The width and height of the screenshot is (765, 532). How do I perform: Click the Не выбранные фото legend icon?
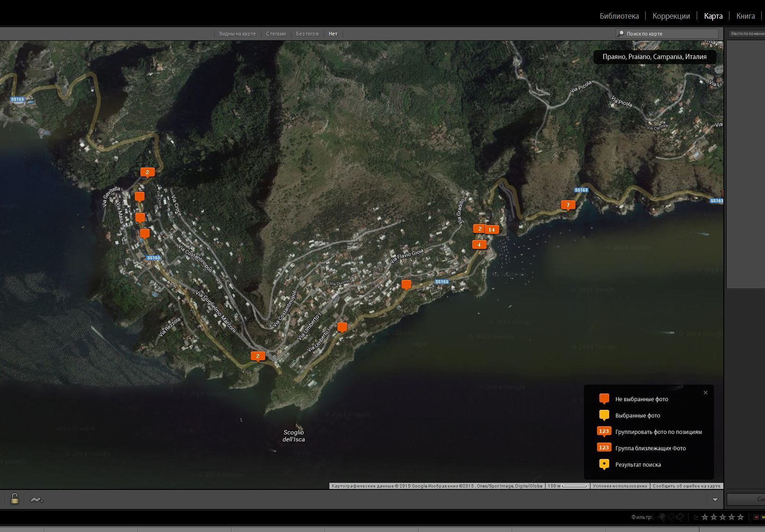click(604, 399)
